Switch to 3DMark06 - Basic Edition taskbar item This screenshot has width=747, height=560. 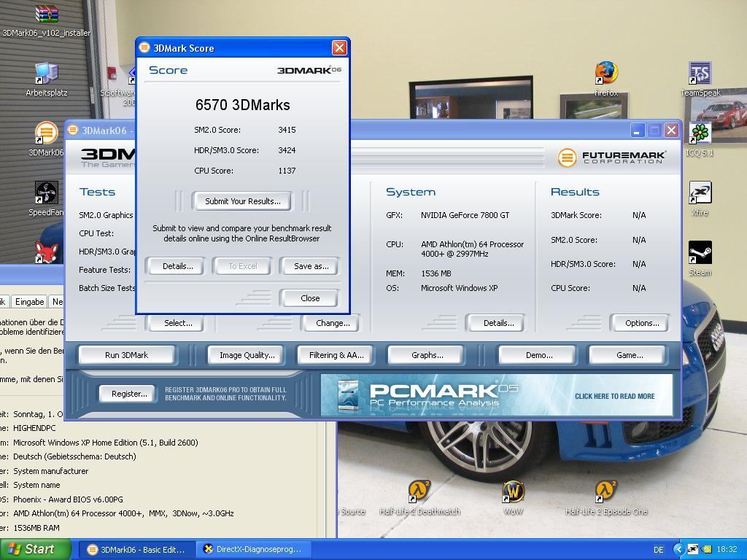(137, 550)
